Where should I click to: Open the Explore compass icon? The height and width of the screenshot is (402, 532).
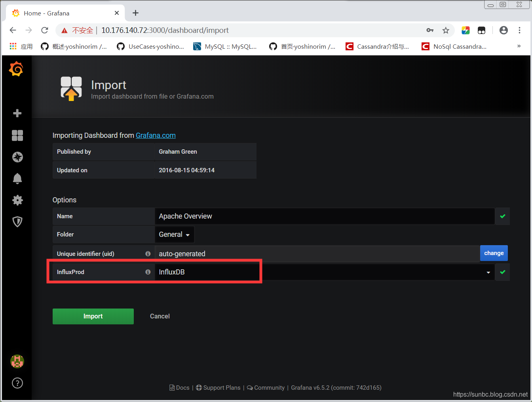click(x=17, y=157)
